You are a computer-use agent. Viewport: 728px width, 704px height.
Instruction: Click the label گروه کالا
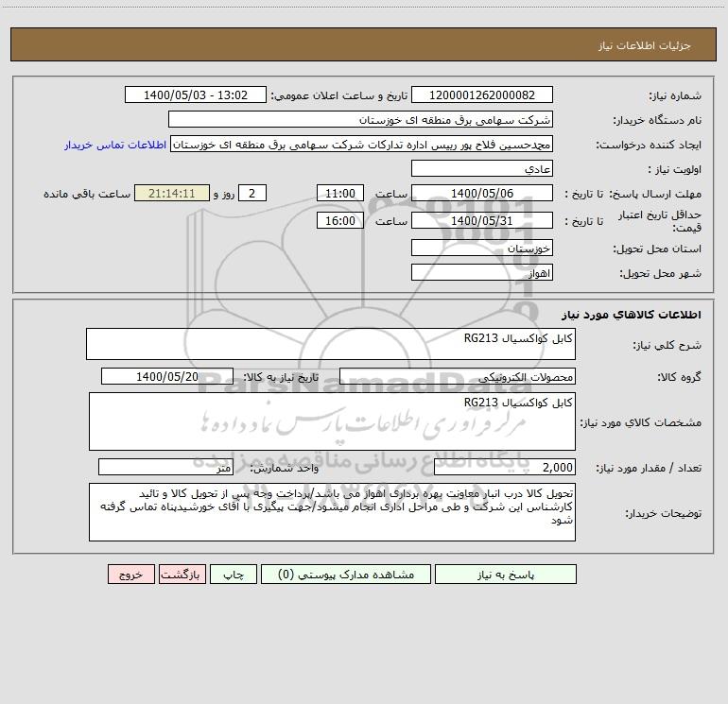[679, 377]
